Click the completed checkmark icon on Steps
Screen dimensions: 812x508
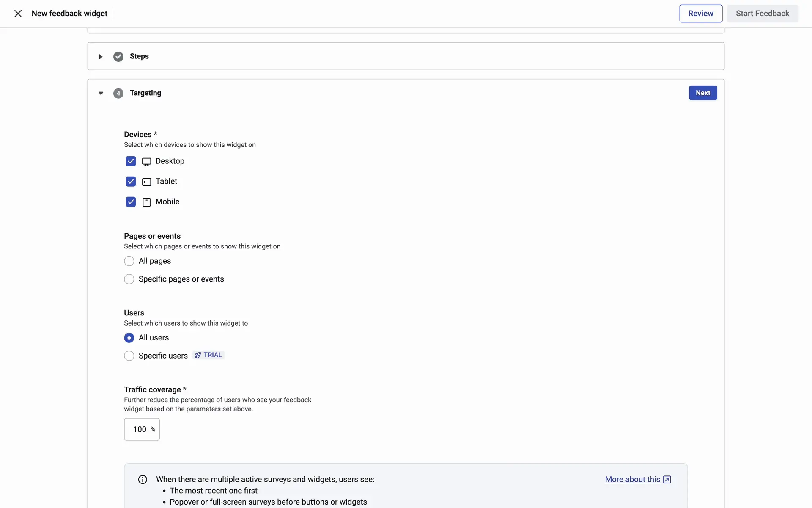(x=118, y=56)
